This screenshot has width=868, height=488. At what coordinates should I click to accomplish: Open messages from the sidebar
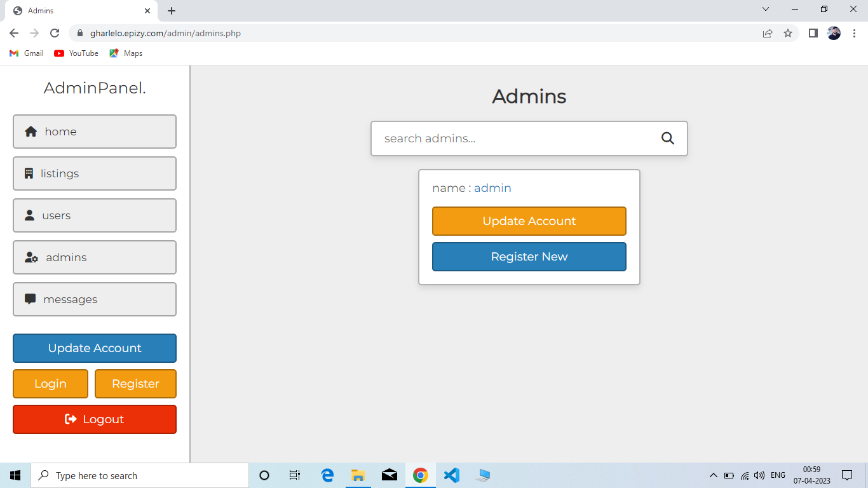click(95, 299)
